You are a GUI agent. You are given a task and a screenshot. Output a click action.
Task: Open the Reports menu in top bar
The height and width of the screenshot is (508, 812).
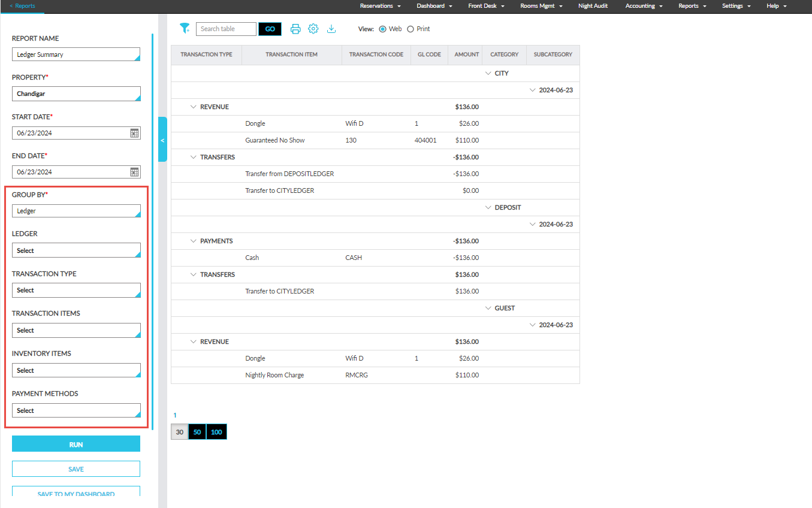pyautogui.click(x=692, y=6)
